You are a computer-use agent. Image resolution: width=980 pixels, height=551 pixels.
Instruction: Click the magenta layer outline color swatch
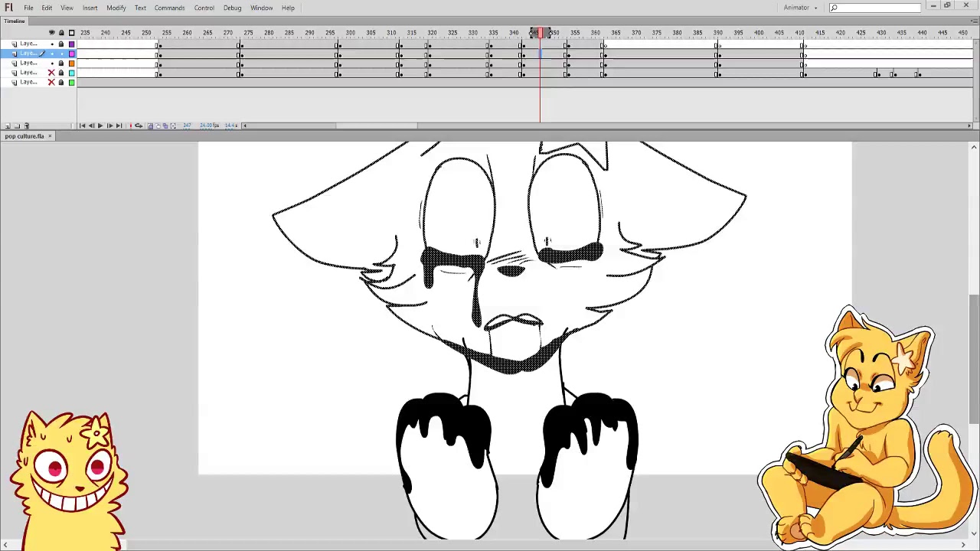click(71, 54)
